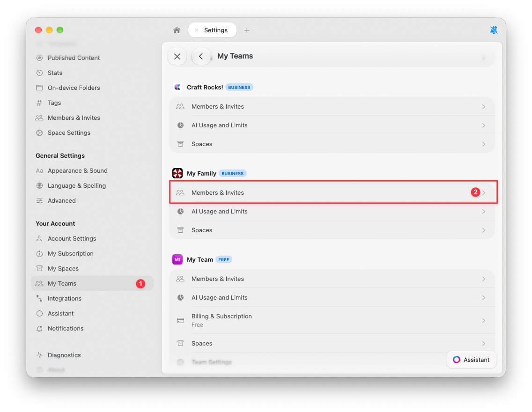Click the General Settings heading
This screenshot has height=412, width=532.
click(60, 155)
